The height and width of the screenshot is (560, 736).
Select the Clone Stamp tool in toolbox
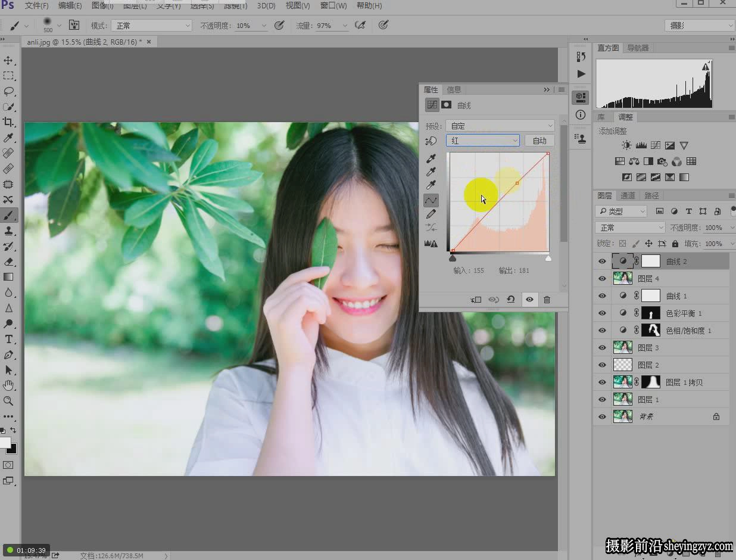click(x=8, y=231)
